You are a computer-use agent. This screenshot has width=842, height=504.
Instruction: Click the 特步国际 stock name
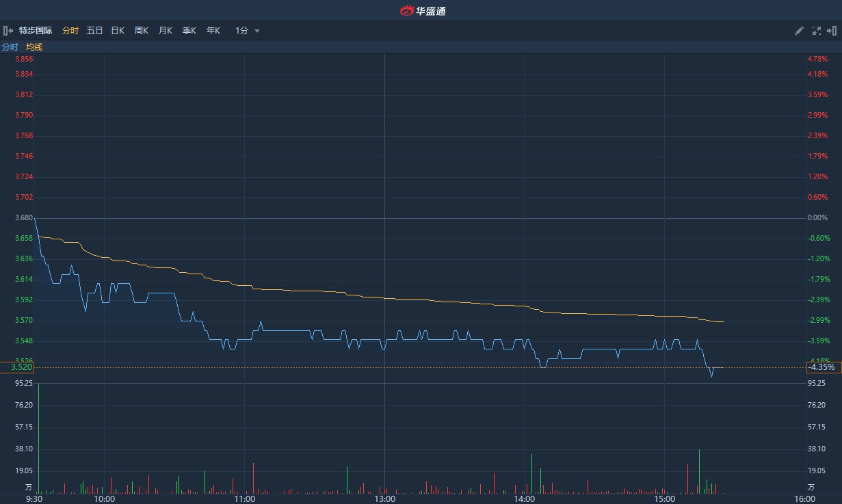pyautogui.click(x=36, y=31)
